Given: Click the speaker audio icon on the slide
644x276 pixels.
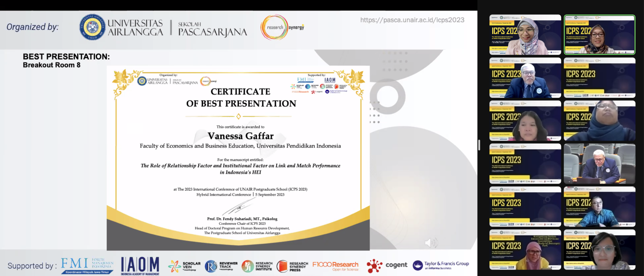Looking at the screenshot, I should (x=431, y=243).
